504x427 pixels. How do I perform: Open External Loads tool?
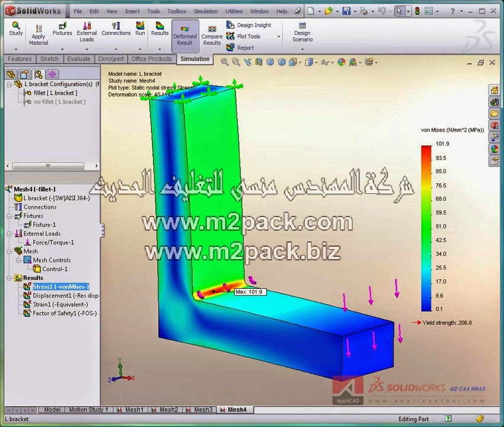pyautogui.click(x=87, y=31)
